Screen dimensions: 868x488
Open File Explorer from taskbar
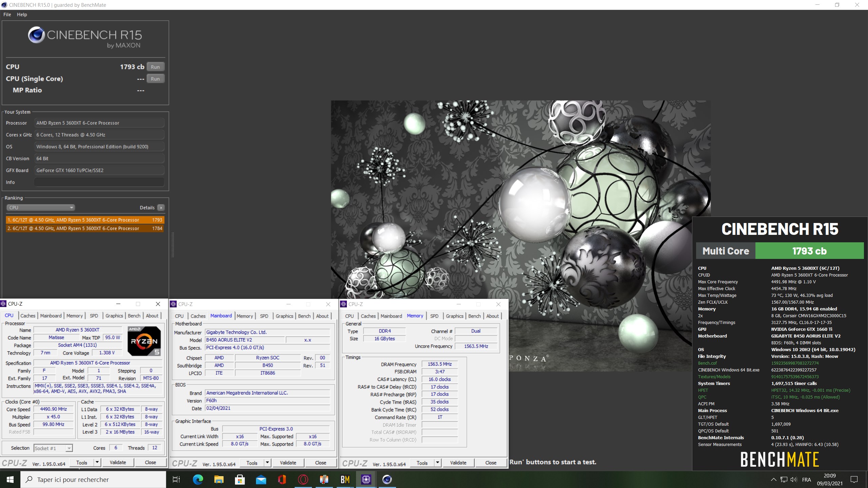(x=219, y=480)
